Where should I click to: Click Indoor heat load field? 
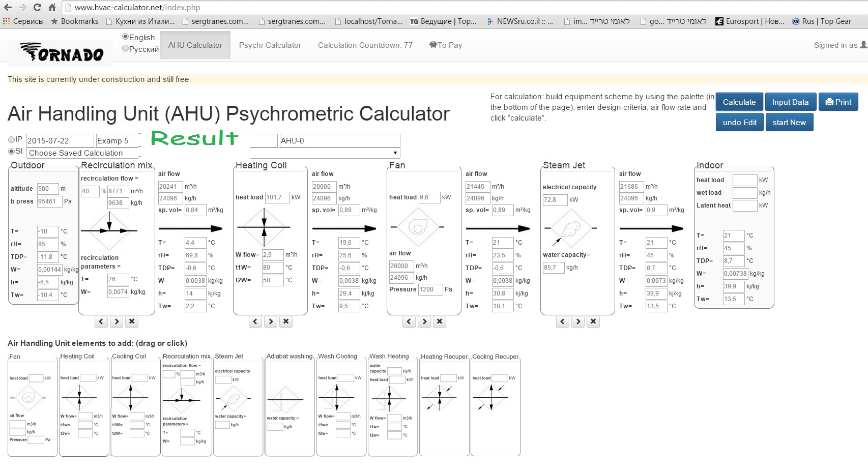pos(745,180)
